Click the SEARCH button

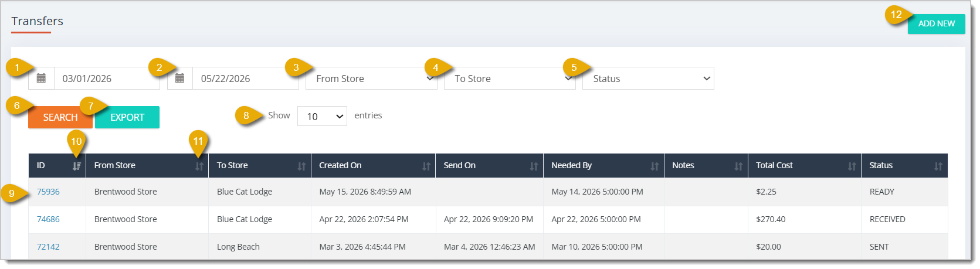pos(60,117)
